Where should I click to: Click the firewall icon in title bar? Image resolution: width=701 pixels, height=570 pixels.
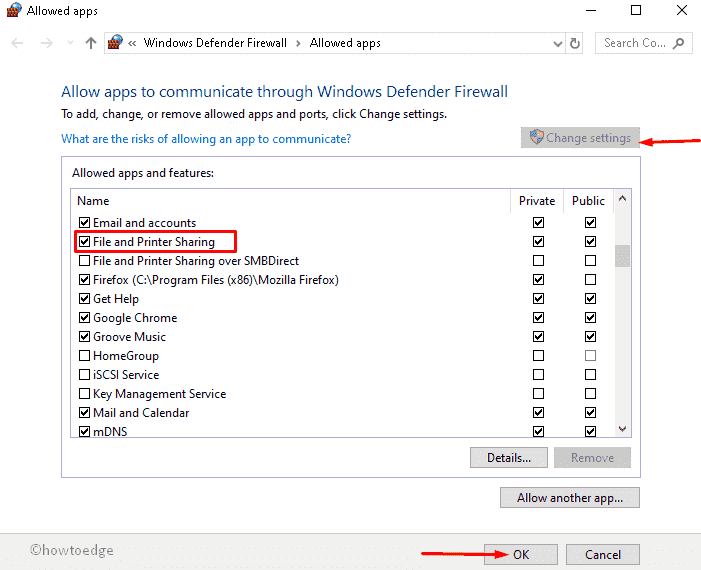pyautogui.click(x=14, y=11)
